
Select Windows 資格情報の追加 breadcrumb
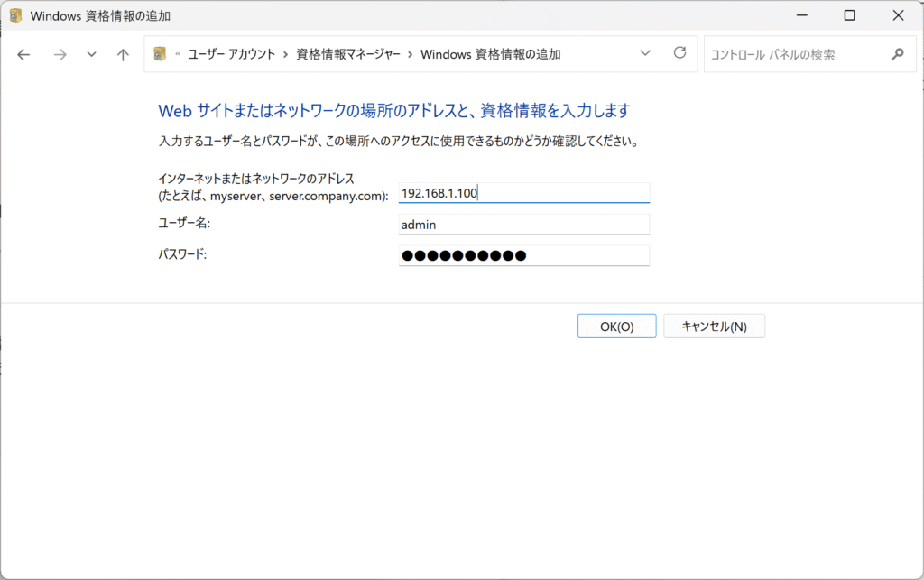point(490,54)
